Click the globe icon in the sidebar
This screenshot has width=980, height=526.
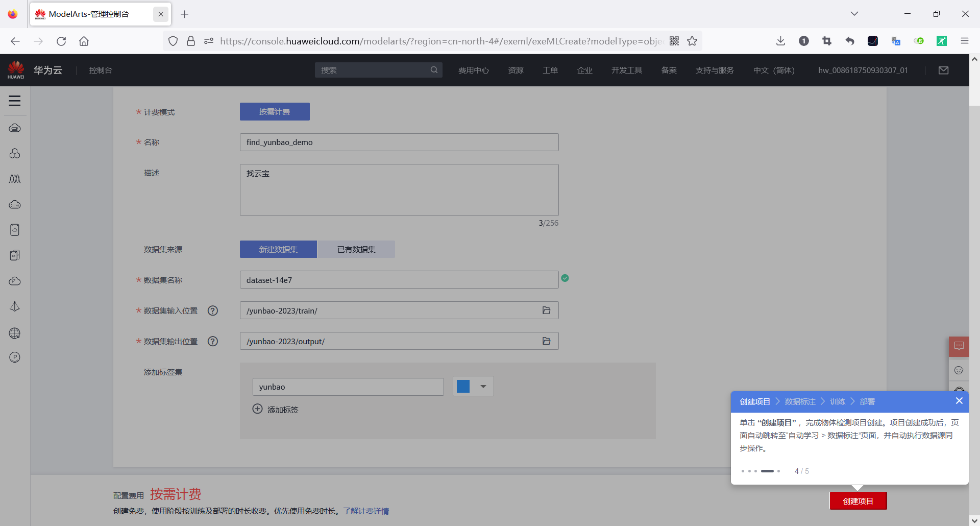[15, 333]
